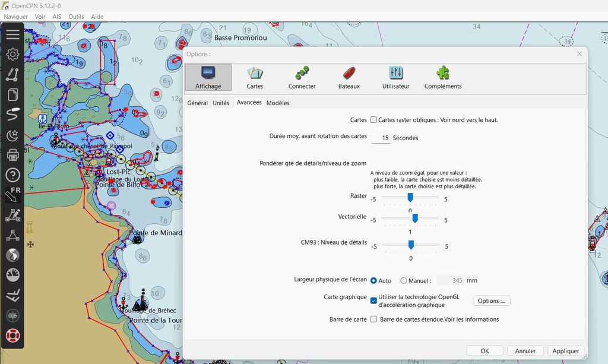Select the Manuel screen width radio button
This screenshot has height=364, width=608.
[404, 281]
